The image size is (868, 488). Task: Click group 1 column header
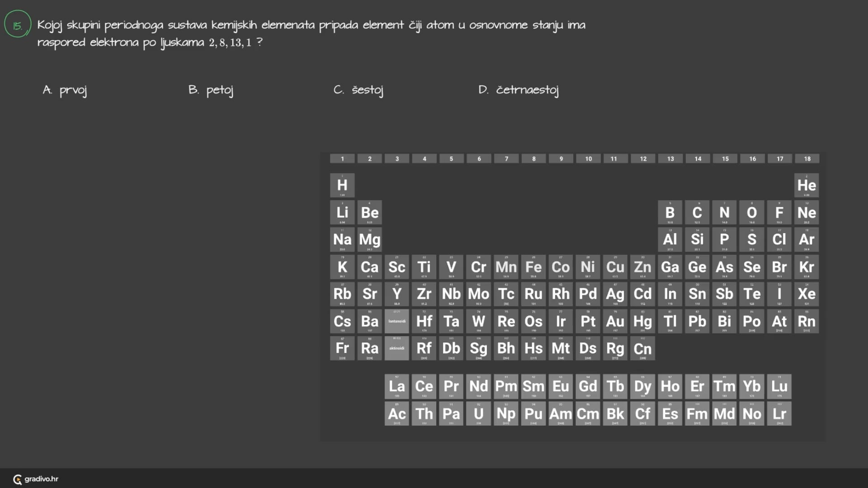click(342, 159)
